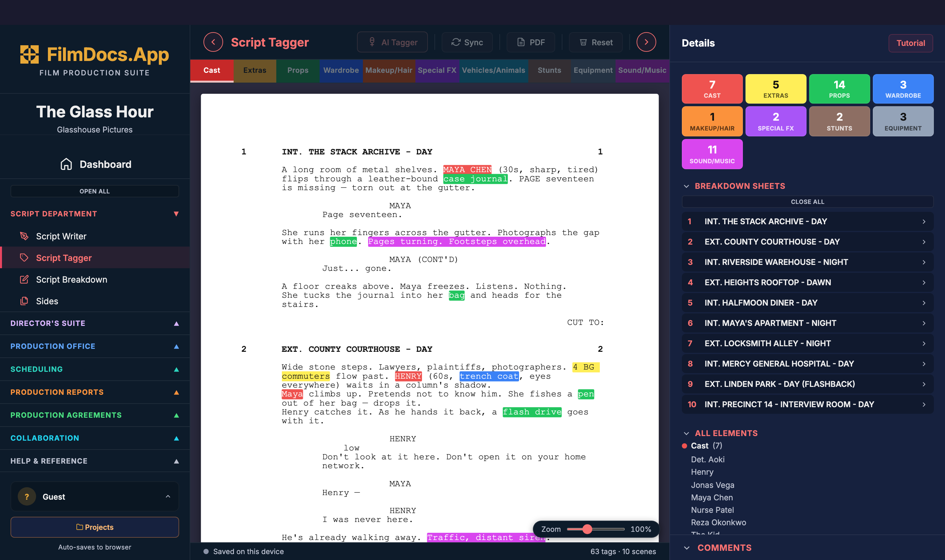Click the orange 1 Makeup/Hair tile
Screen dimensions: 945x560
712,121
